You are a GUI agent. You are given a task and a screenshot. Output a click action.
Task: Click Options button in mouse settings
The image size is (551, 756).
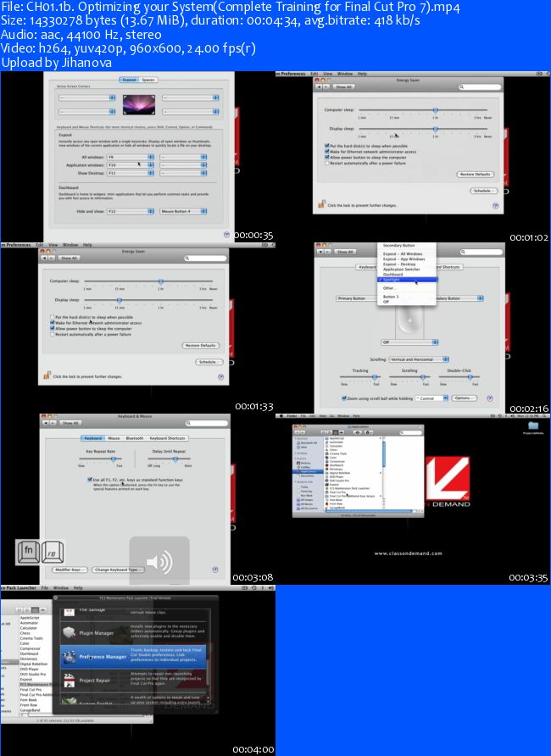[x=463, y=398]
